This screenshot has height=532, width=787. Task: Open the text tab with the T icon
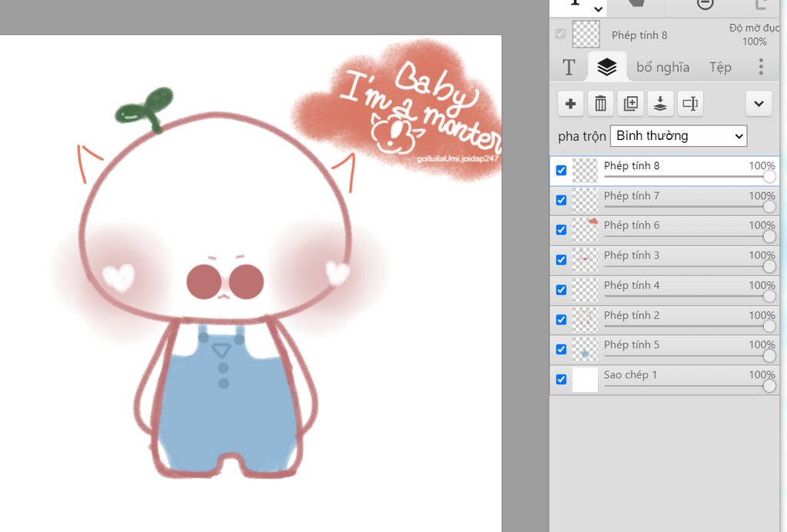point(569,67)
